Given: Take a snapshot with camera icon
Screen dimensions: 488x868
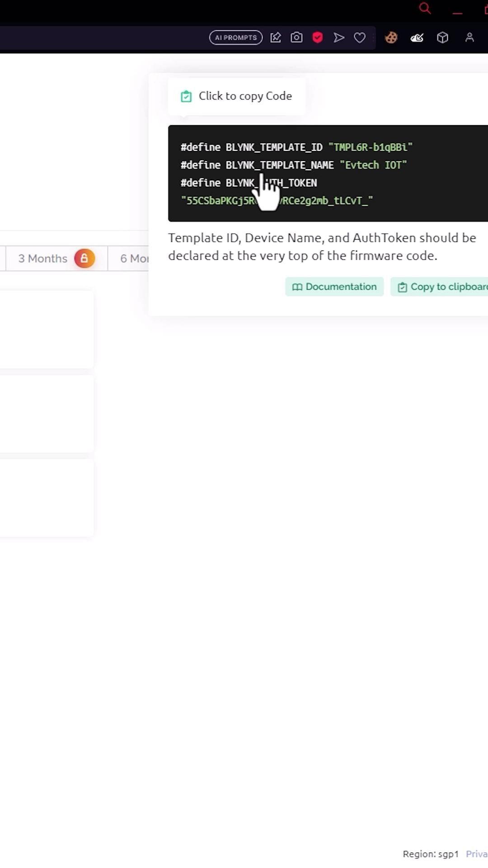Looking at the screenshot, I should click(296, 38).
